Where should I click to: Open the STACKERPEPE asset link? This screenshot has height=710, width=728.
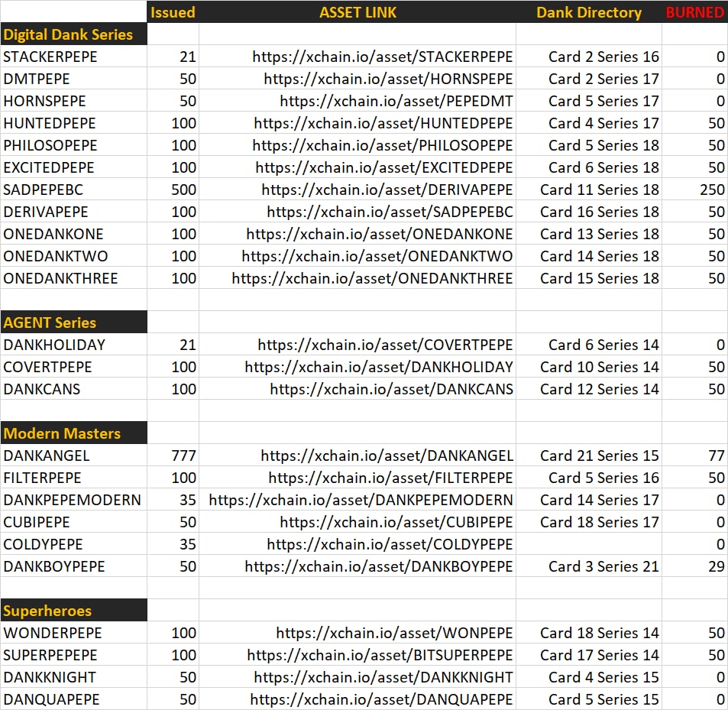383,57
